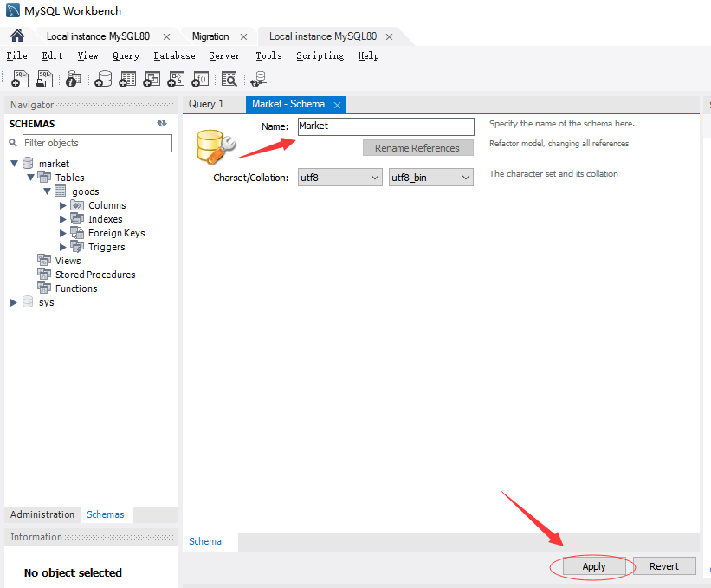Click the Revert button

pyautogui.click(x=664, y=566)
